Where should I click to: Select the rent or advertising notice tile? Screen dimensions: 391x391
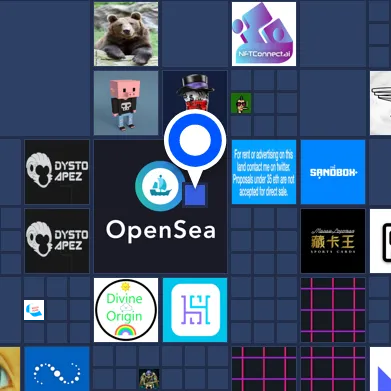pos(264,172)
